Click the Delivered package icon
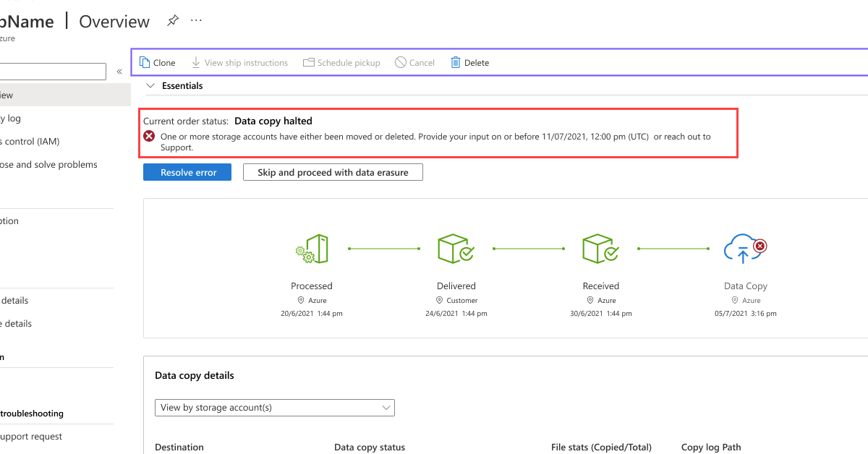This screenshot has height=454, width=868. 456,248
